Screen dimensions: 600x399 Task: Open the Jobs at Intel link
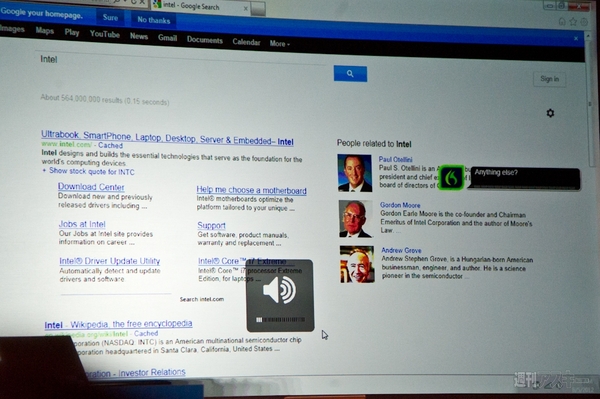click(82, 224)
